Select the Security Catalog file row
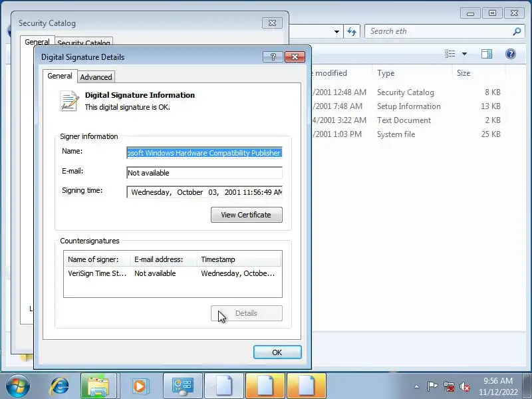Viewport: 532px width, 399px height. point(407,92)
